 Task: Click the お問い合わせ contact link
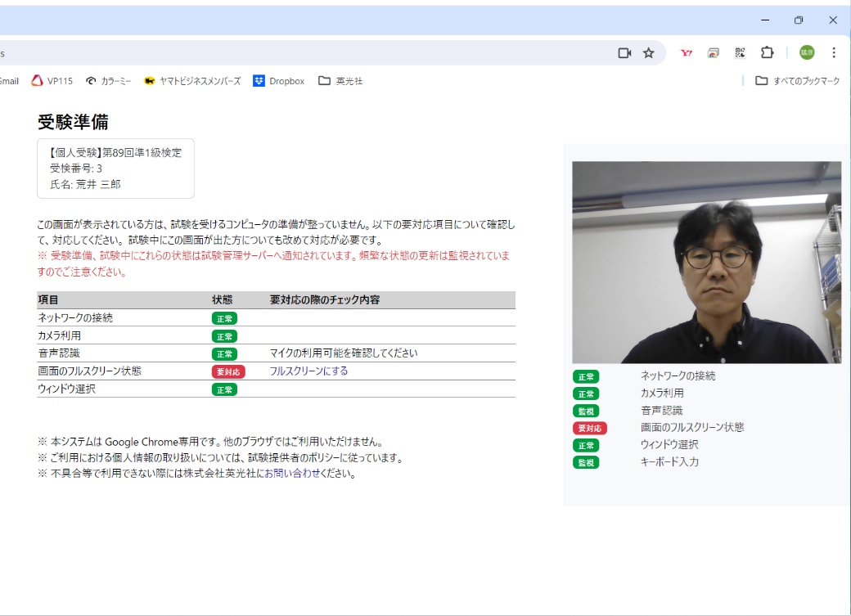[x=292, y=474]
